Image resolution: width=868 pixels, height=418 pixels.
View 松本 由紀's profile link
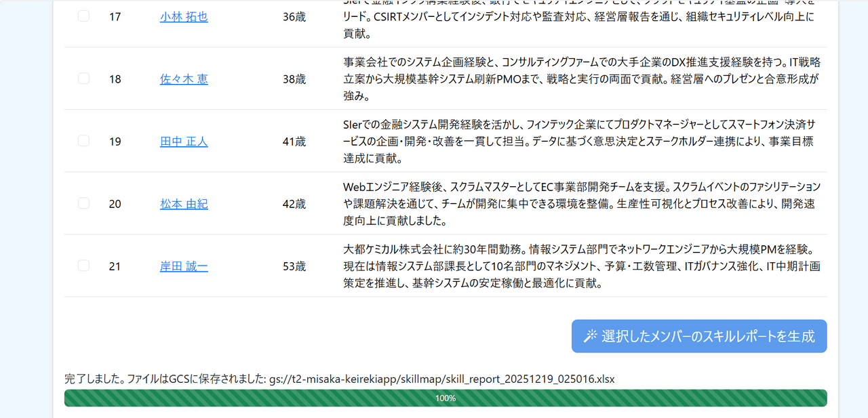[184, 204]
